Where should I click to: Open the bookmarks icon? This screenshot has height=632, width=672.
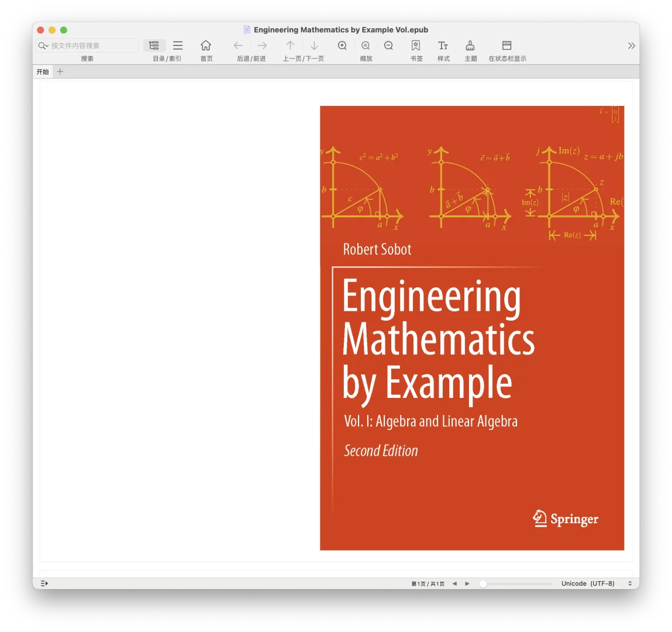tap(416, 46)
